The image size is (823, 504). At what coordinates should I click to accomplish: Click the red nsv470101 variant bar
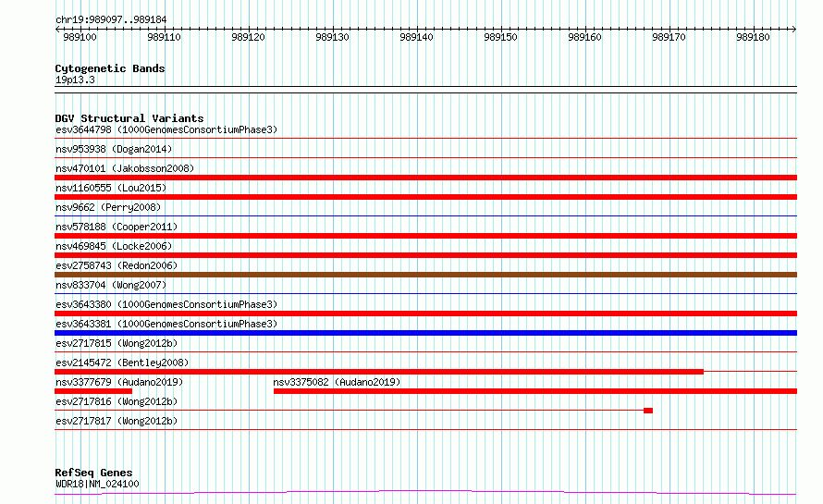coord(425,178)
